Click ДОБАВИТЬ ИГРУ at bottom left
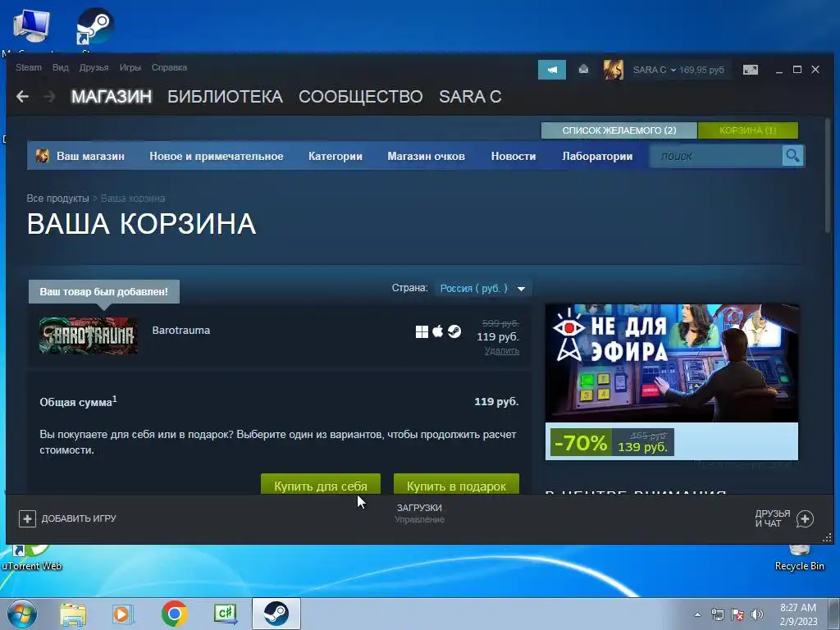Image resolution: width=840 pixels, height=630 pixels. 67,518
